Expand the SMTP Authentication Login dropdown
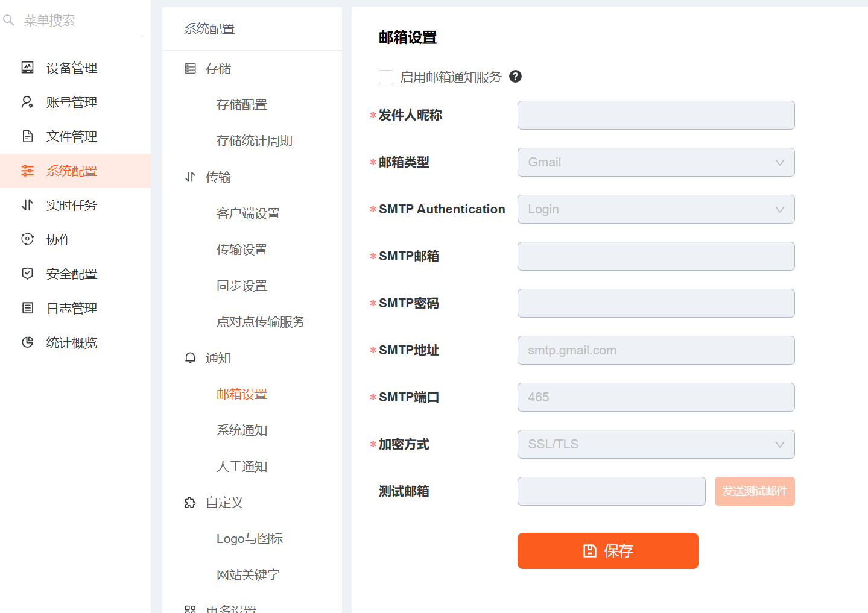The height and width of the screenshot is (613, 868). click(x=656, y=209)
